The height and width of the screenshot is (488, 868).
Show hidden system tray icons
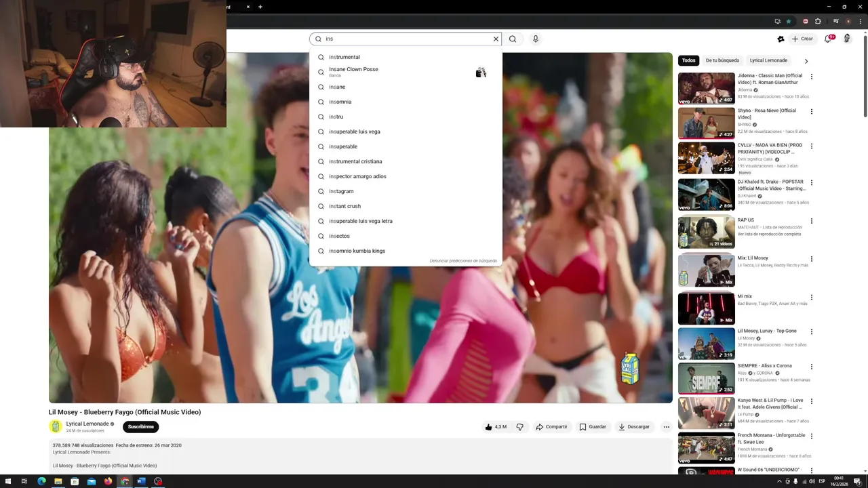[x=778, y=481]
